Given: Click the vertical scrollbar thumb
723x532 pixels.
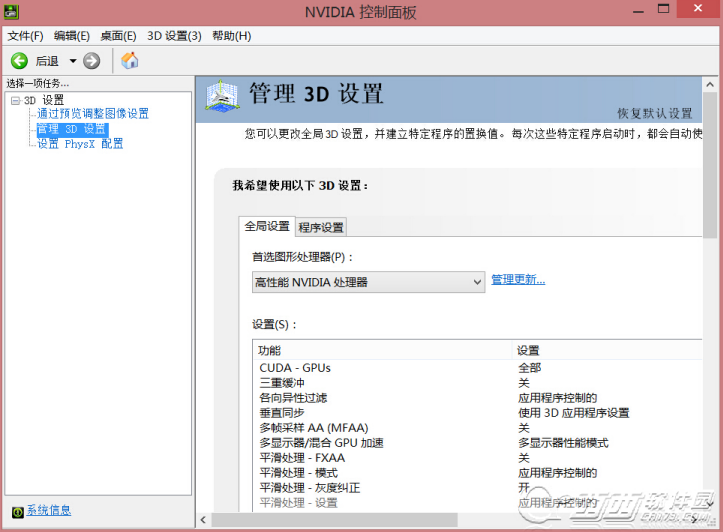Looking at the screenshot, I should (710, 165).
